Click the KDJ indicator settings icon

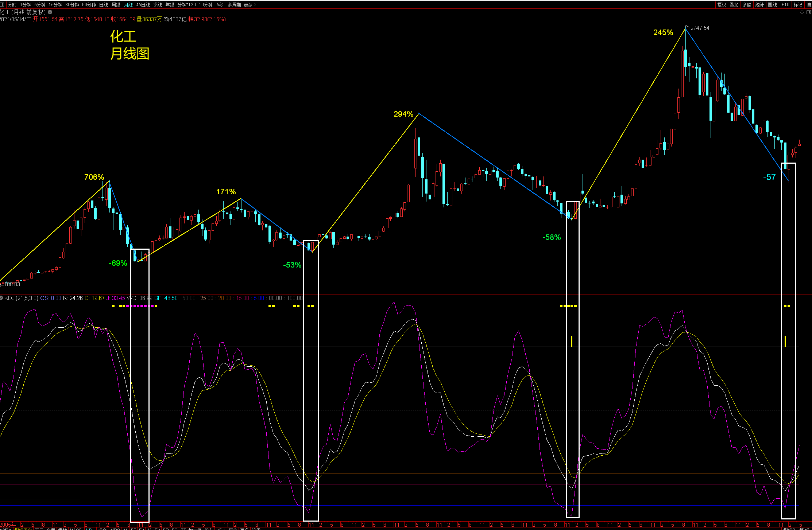click(1, 298)
